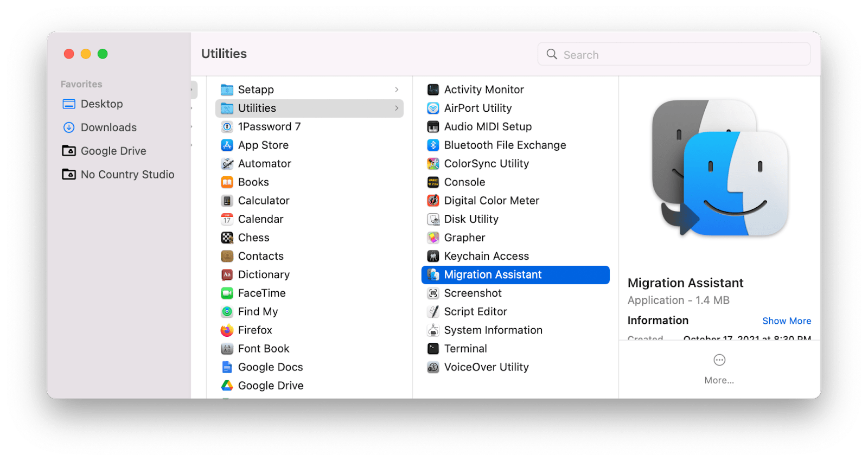Click the System Information icon
This screenshot has height=461, width=868.
tap(433, 330)
